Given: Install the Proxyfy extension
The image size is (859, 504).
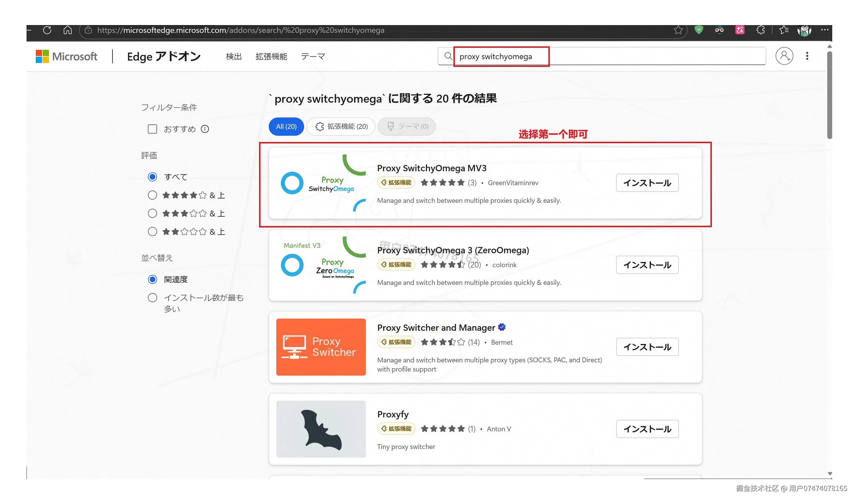Looking at the screenshot, I should click(x=647, y=429).
